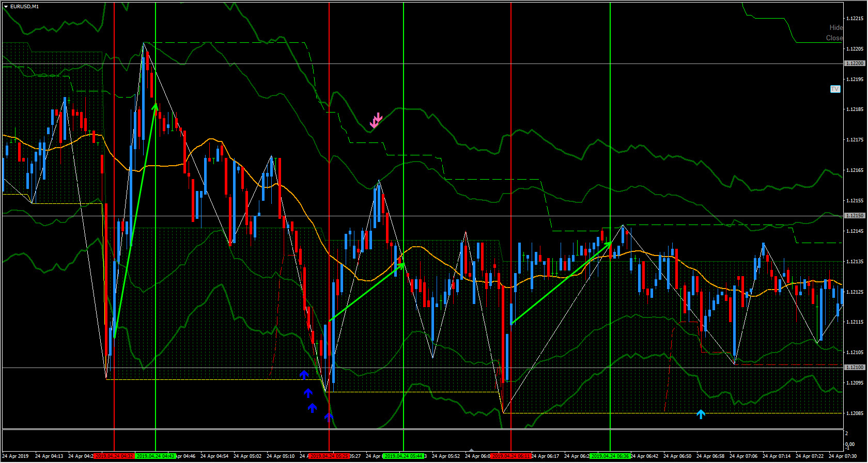Viewport: 868px width, 463px height.
Task: Click the 24 Apr 06:17 time label
Action: (x=546, y=456)
